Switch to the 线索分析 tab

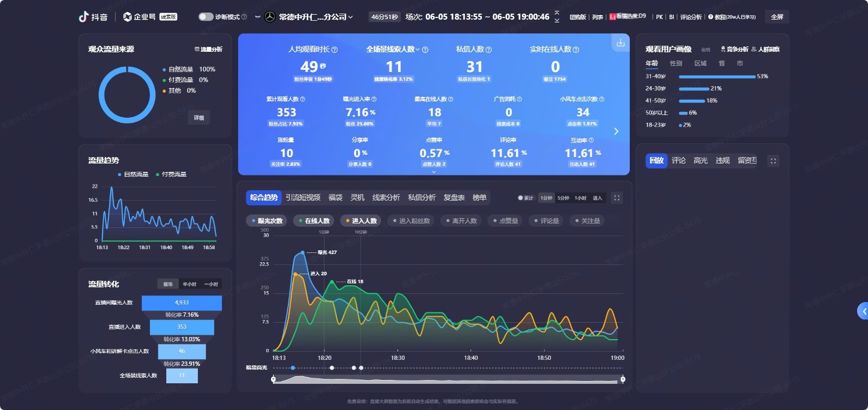click(386, 197)
